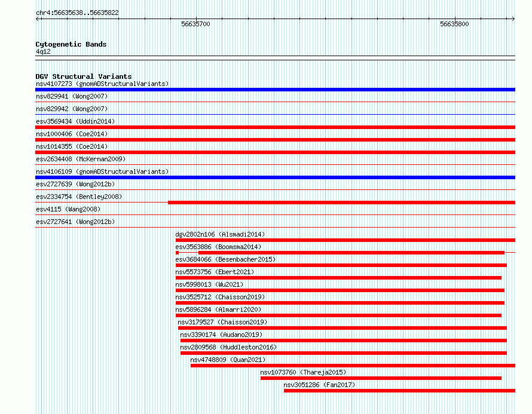Open the Cytogenetic Bands track heading
This screenshot has height=414, width=532.
click(x=71, y=44)
